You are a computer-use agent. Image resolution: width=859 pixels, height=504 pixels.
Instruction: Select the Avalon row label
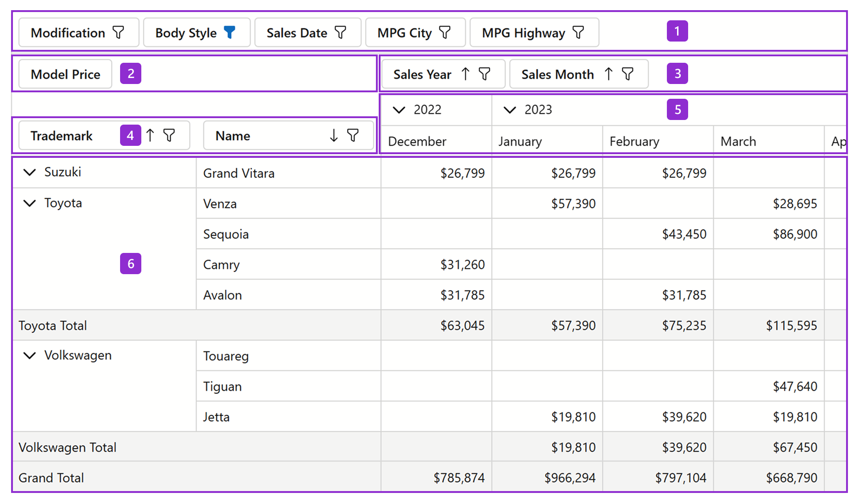coord(223,295)
